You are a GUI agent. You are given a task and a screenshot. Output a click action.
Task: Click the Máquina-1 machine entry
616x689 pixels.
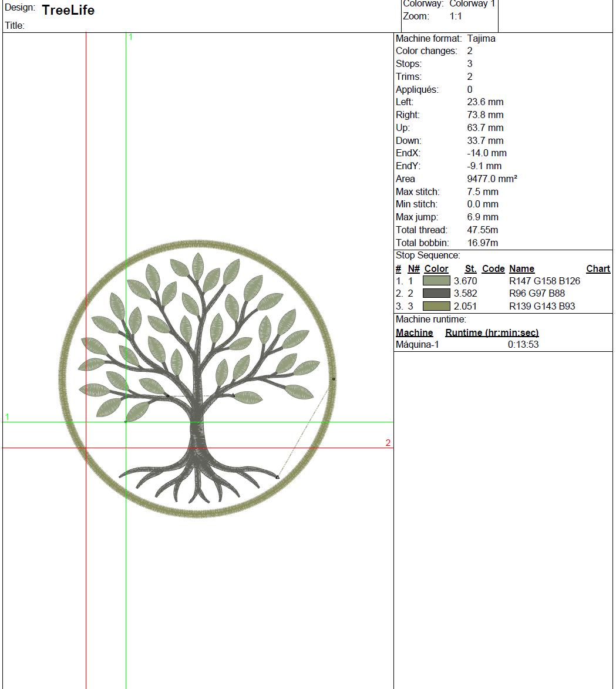417,344
